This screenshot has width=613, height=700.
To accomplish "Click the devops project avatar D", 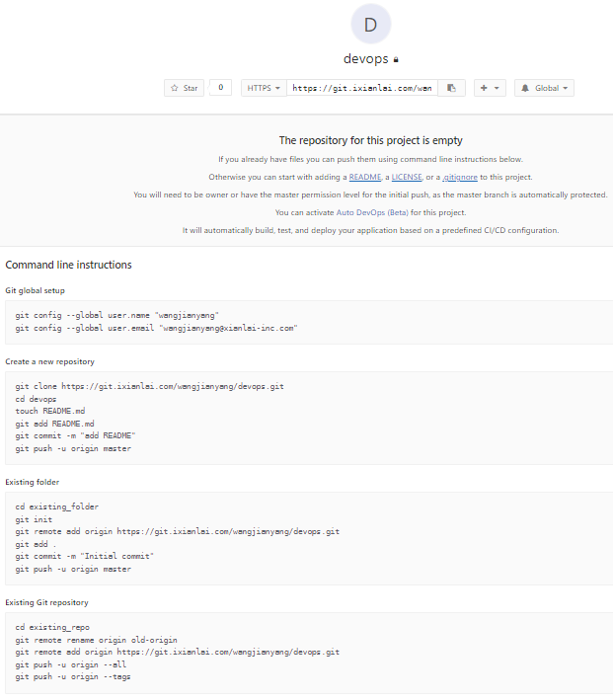I will (x=370, y=24).
